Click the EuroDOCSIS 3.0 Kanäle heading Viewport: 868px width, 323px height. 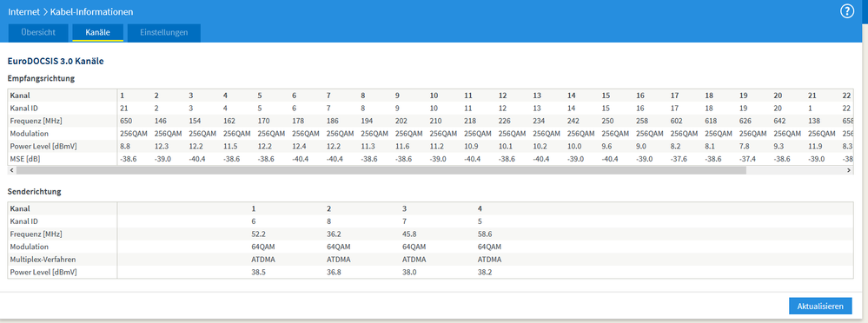tap(56, 62)
